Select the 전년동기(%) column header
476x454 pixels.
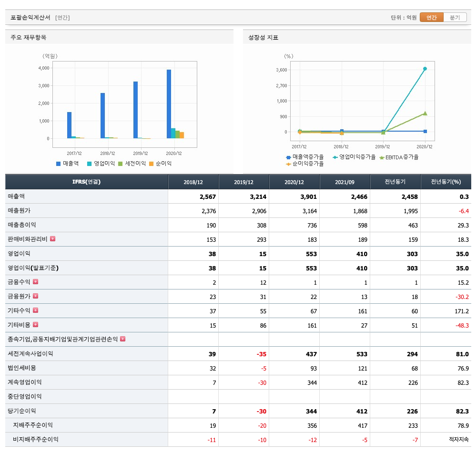pyautogui.click(x=446, y=182)
